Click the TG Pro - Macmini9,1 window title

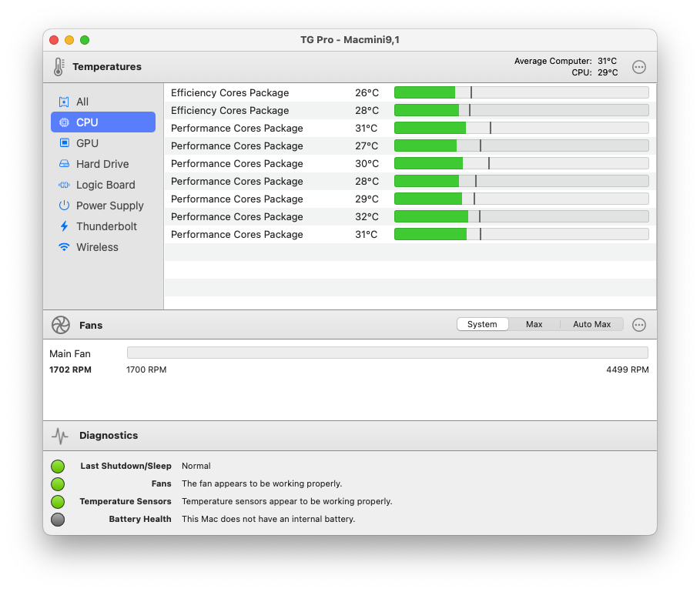[350, 40]
